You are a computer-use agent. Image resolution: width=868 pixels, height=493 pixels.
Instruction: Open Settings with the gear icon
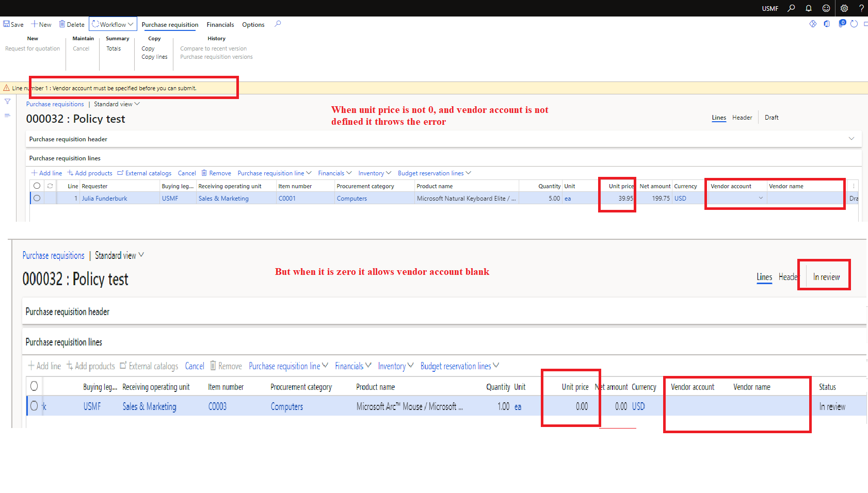[x=844, y=8]
